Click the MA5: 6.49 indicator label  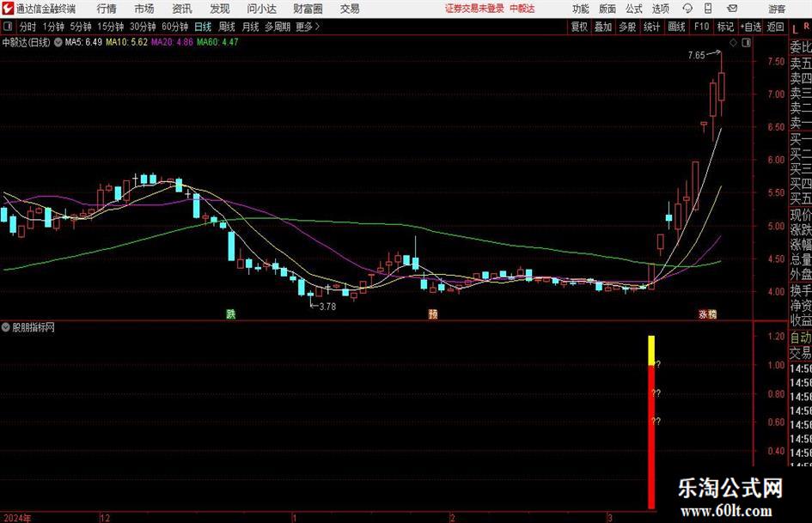(83, 42)
